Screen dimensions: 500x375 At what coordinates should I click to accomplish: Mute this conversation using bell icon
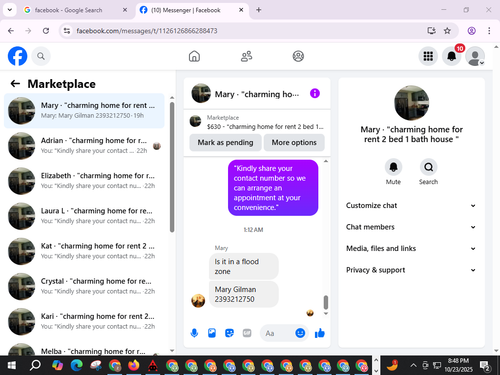393,167
